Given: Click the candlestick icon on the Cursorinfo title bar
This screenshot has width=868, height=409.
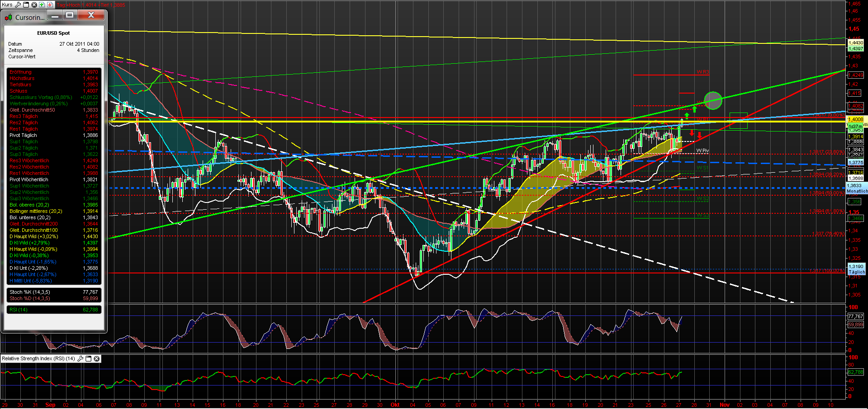Looking at the screenshot, I should click(x=8, y=17).
